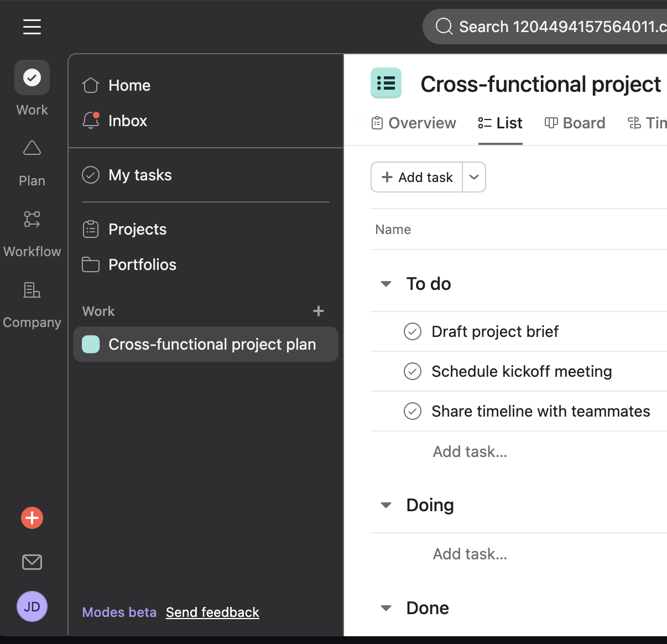Image resolution: width=667 pixels, height=644 pixels.
Task: Switch to the Overview tab
Action: click(x=414, y=123)
